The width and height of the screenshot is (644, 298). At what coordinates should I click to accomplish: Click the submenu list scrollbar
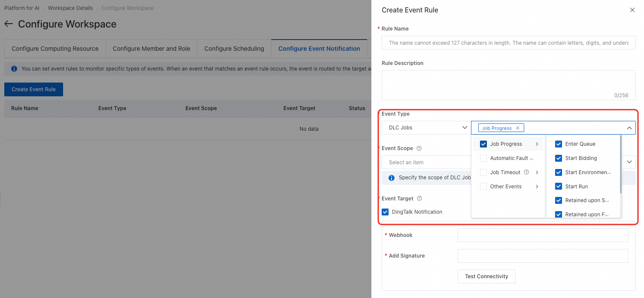coord(621,165)
